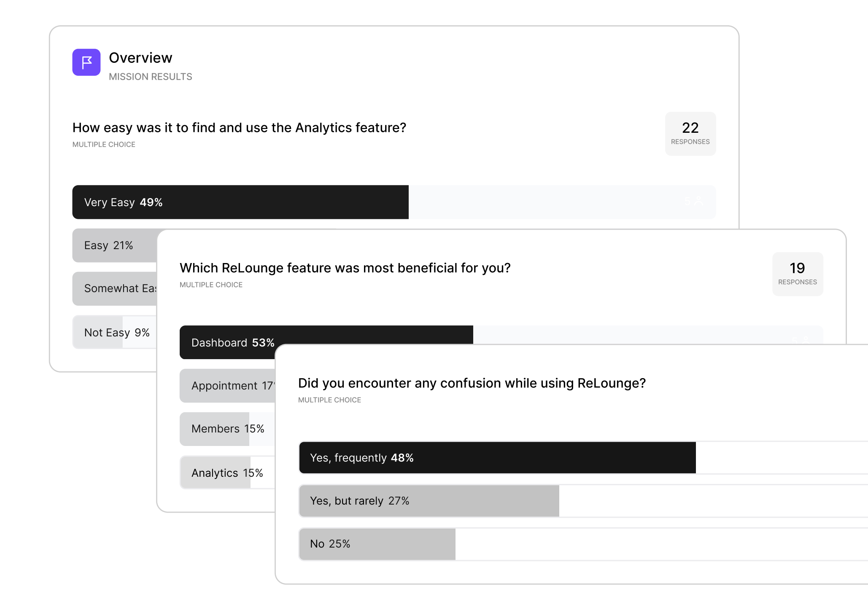Select the Easy 21% result bar
The width and height of the screenshot is (868, 607).
click(x=115, y=245)
